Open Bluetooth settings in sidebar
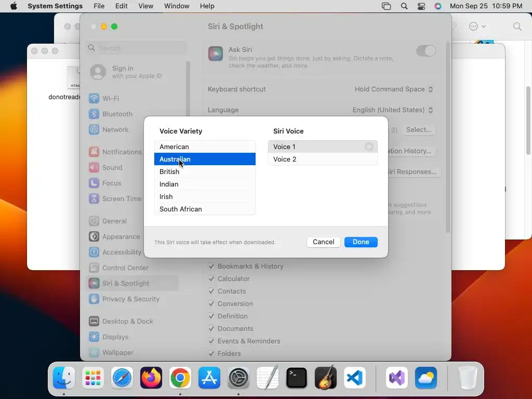 [x=133, y=114]
